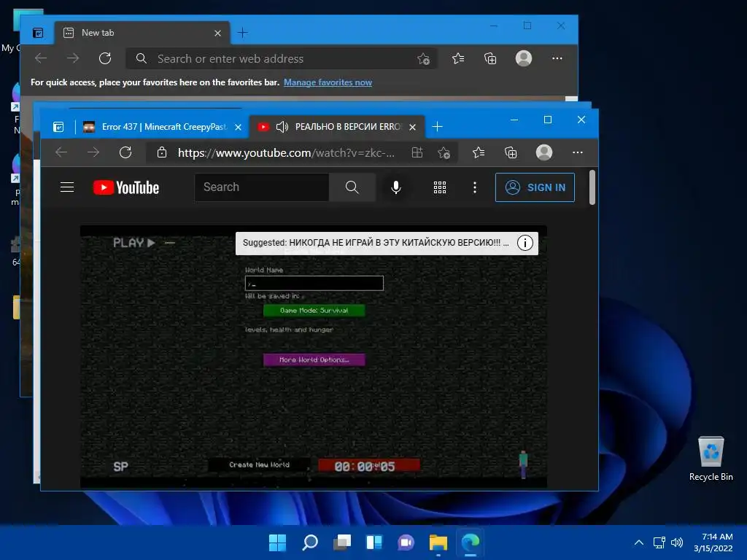
Task: Mute the tab using the speaker icon on the YouTube tab
Action: 282,127
